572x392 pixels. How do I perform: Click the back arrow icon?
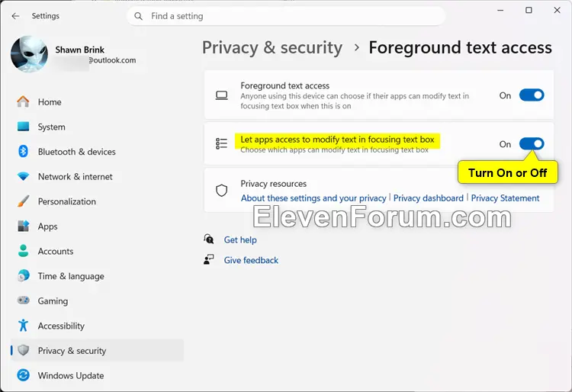pos(15,16)
